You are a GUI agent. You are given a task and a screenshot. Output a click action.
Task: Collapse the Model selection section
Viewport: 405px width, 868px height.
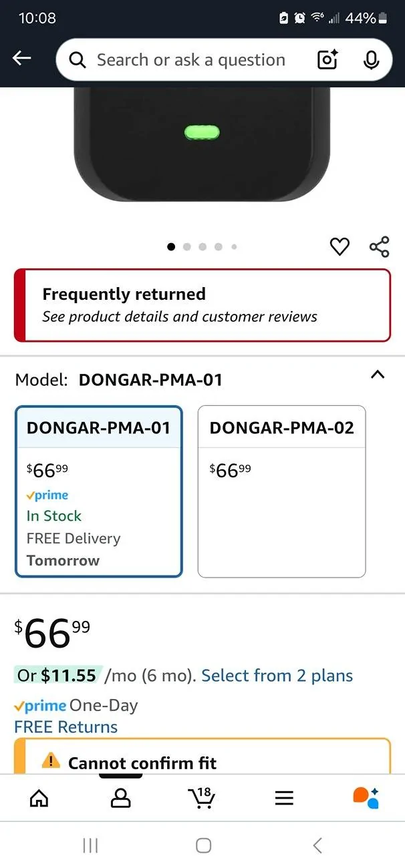378,375
